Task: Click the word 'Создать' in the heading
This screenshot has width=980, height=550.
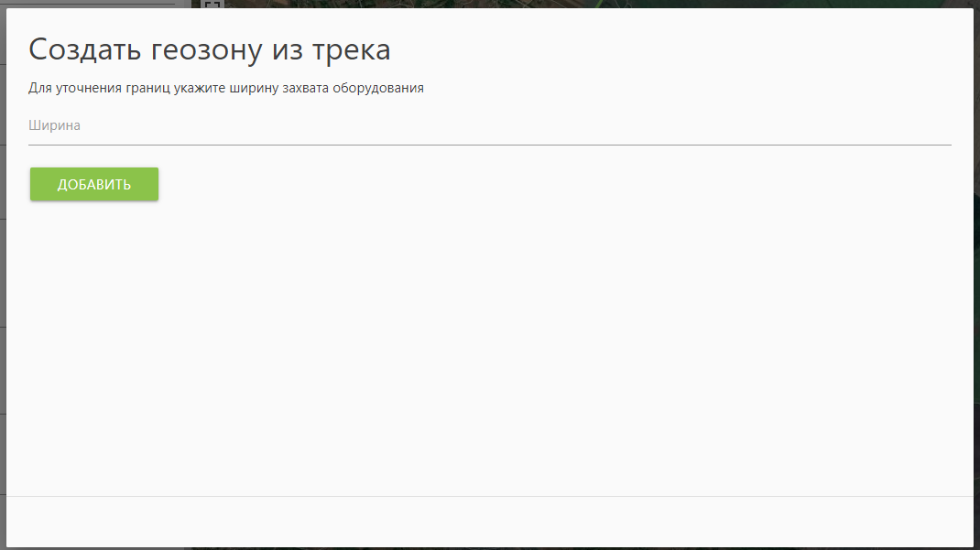Action: pyautogui.click(x=82, y=49)
